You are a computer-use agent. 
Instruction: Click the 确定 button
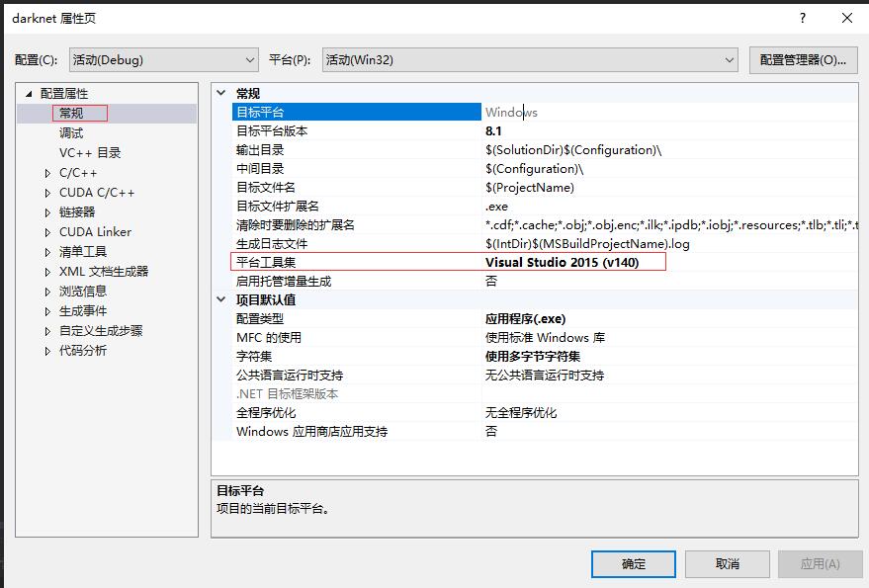(634, 563)
